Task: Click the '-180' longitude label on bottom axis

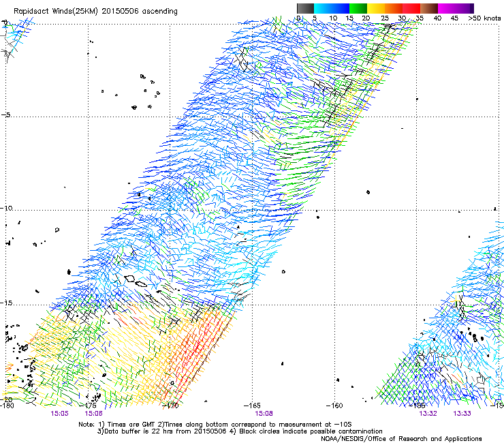Action: [x=7, y=406]
